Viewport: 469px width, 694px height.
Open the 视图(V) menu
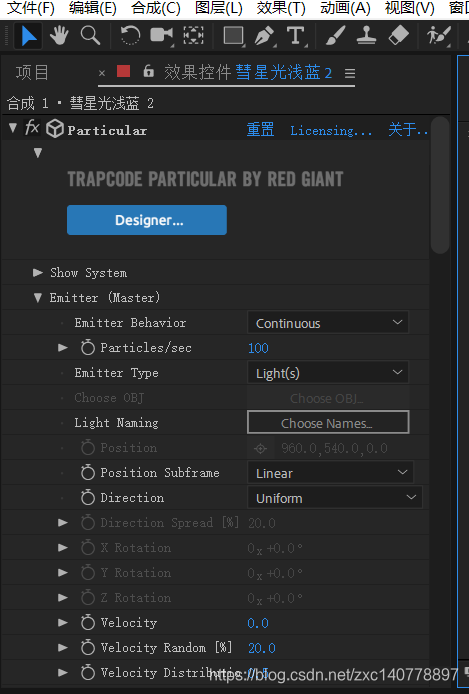pos(410,8)
